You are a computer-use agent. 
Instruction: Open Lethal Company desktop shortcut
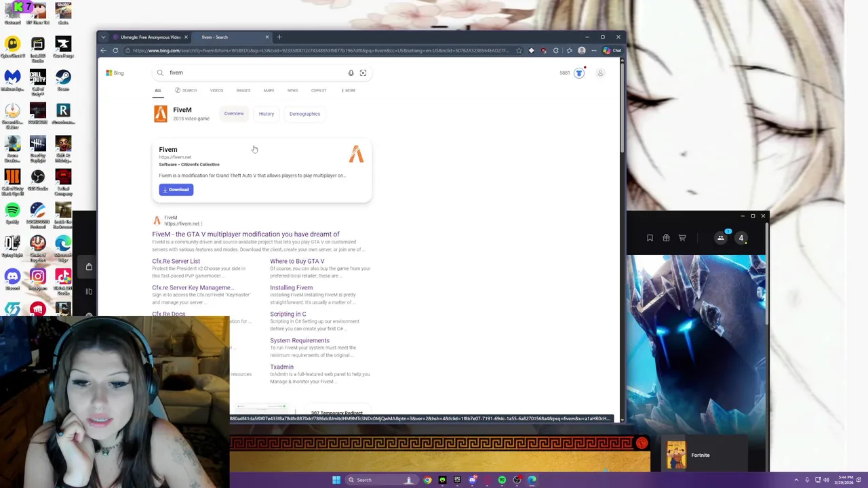(x=63, y=180)
